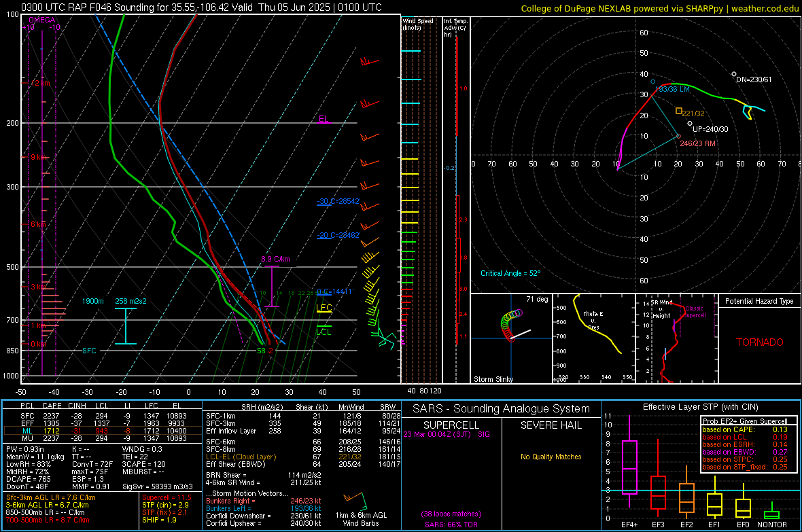802x532 pixels.
Task: Click the 12 km height marker
Action: 41,83
